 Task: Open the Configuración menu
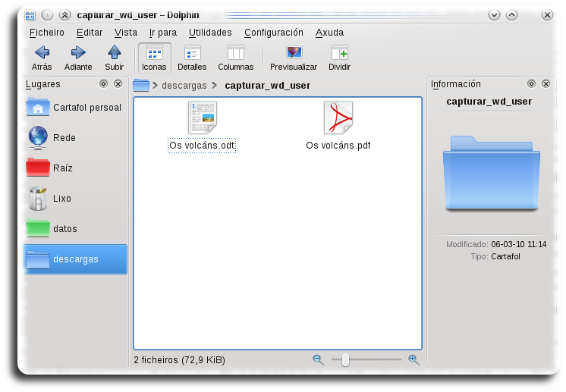coord(273,33)
